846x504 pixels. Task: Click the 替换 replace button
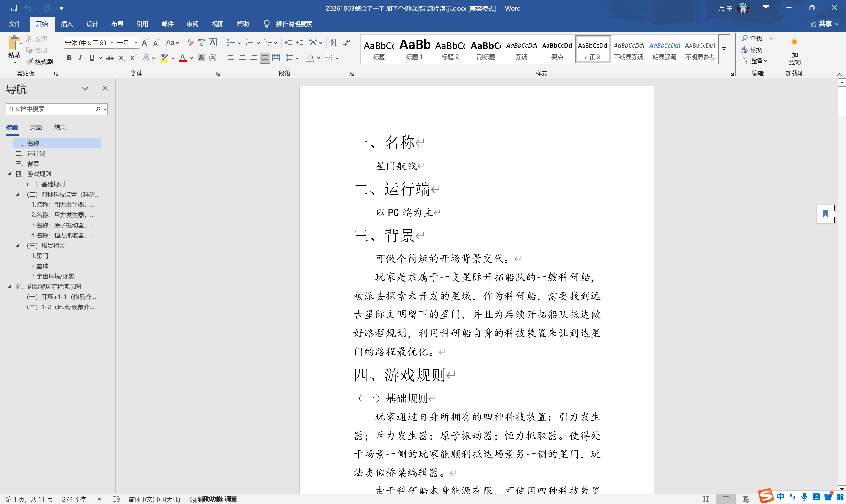click(x=752, y=50)
